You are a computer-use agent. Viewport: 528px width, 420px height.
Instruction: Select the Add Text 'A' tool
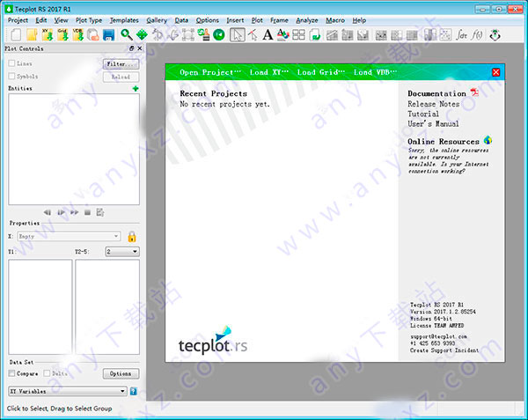tap(268, 34)
